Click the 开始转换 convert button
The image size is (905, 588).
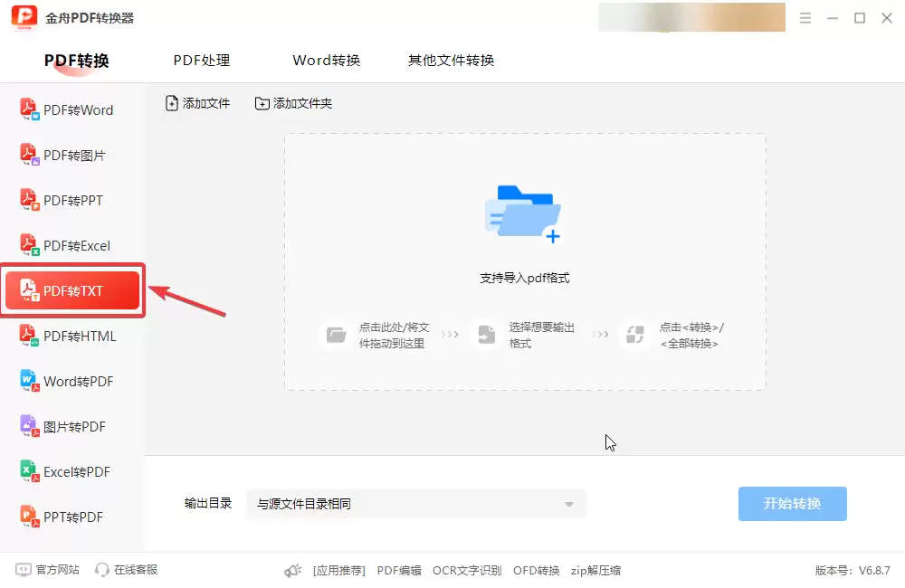point(792,504)
